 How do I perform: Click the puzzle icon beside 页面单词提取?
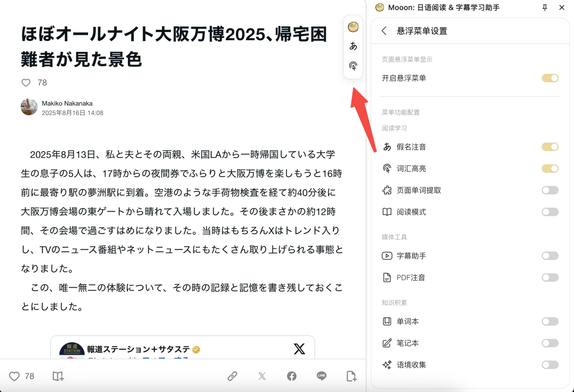pos(387,190)
